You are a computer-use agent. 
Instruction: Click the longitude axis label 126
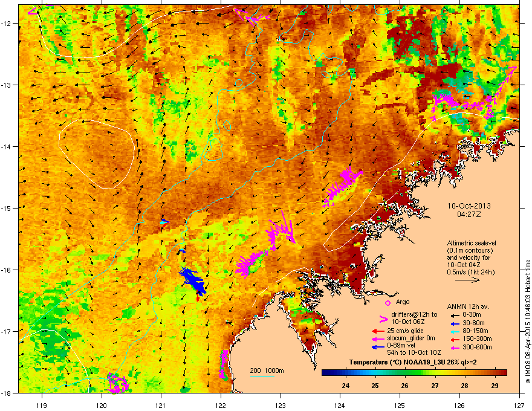click(x=459, y=405)
